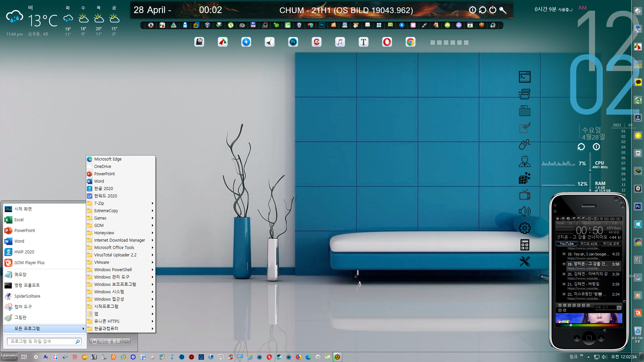Open GOM Player Plus from the start menu
The image size is (644, 362).
[44, 263]
